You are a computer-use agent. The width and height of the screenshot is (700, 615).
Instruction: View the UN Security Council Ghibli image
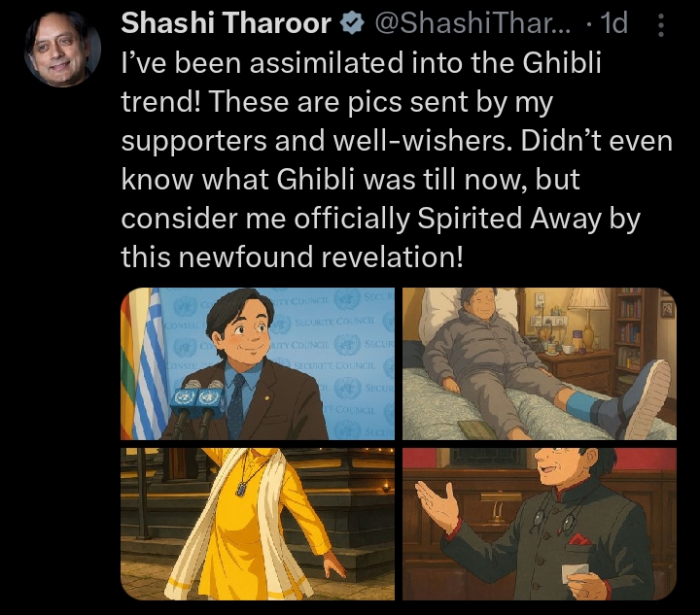click(258, 363)
